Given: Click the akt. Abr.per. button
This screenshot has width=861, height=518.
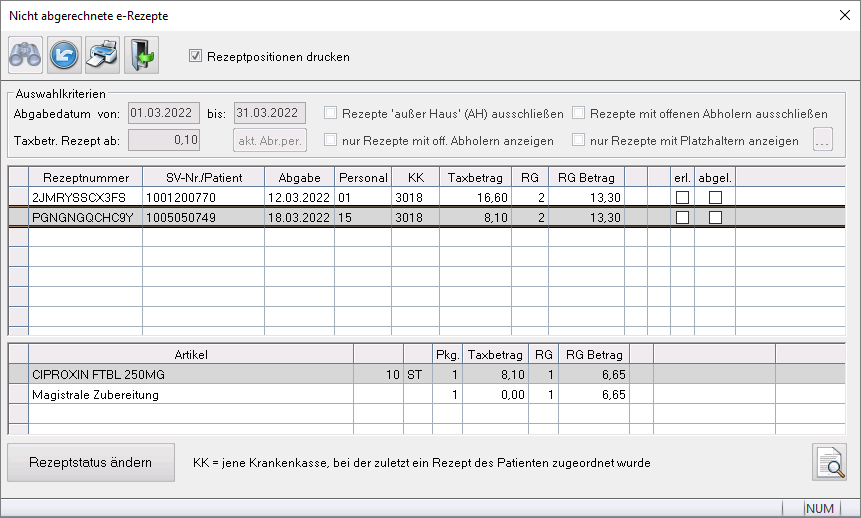Looking at the screenshot, I should 270,141.
